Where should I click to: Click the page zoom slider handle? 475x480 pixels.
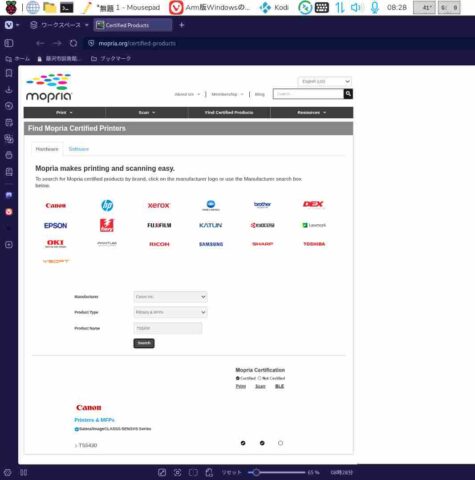tap(256, 472)
